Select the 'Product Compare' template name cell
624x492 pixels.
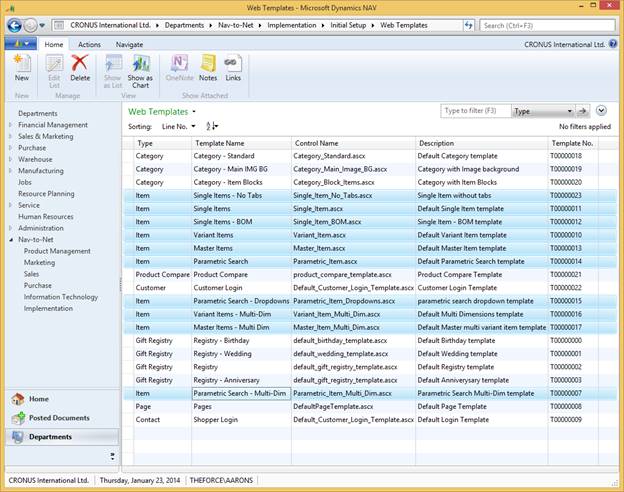tap(241, 275)
